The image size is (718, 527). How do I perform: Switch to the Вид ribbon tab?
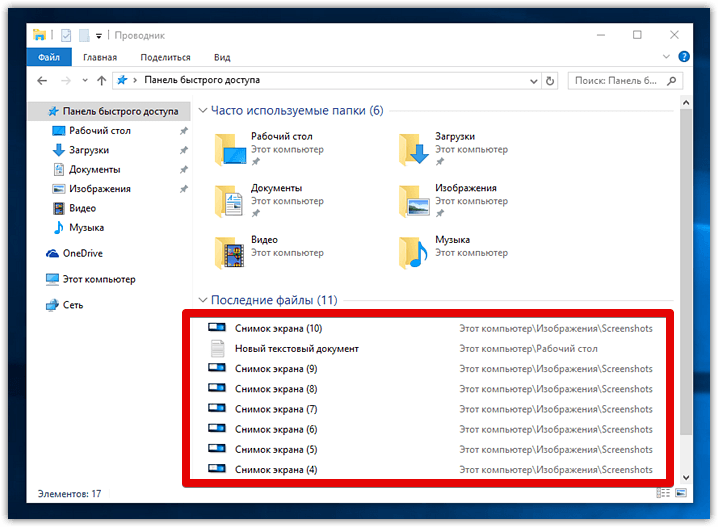222,57
